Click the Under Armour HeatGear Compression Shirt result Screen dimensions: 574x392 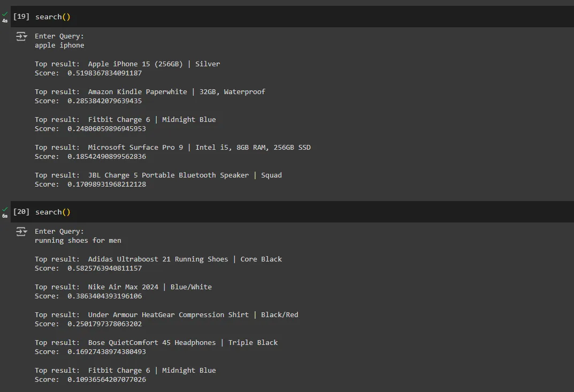[166, 315]
